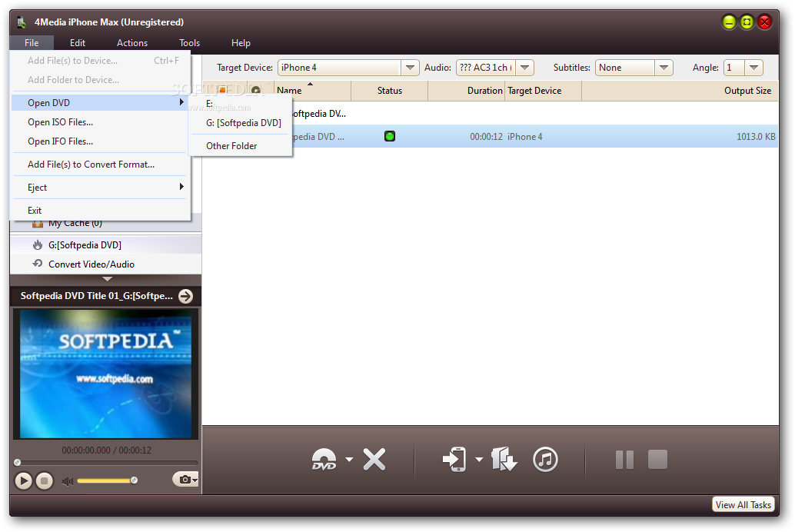Click the '00:00:12' duration cell

486,137
